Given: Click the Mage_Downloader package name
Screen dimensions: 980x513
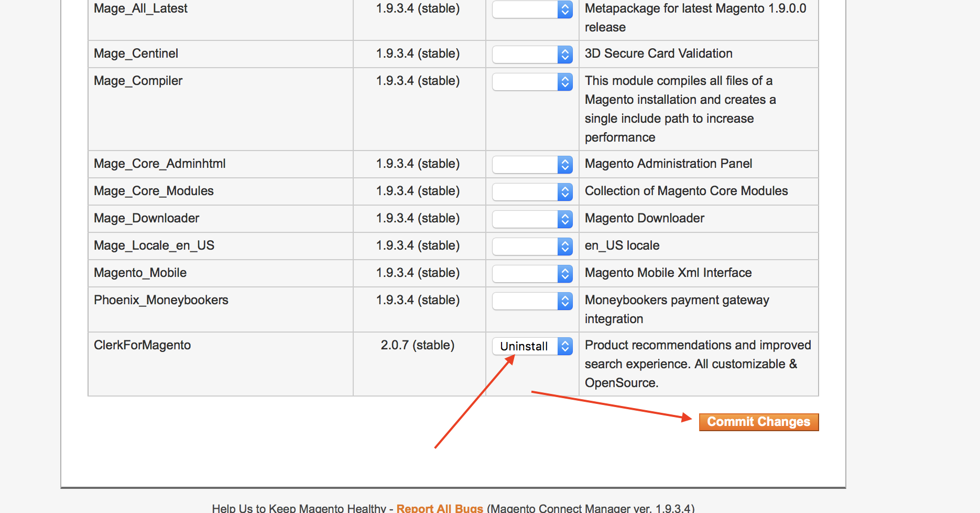Looking at the screenshot, I should pyautogui.click(x=146, y=218).
